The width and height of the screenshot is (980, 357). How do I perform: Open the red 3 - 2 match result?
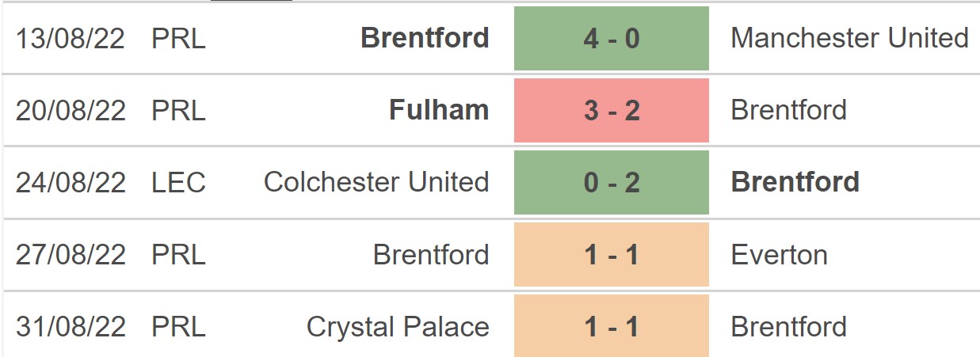click(x=611, y=110)
